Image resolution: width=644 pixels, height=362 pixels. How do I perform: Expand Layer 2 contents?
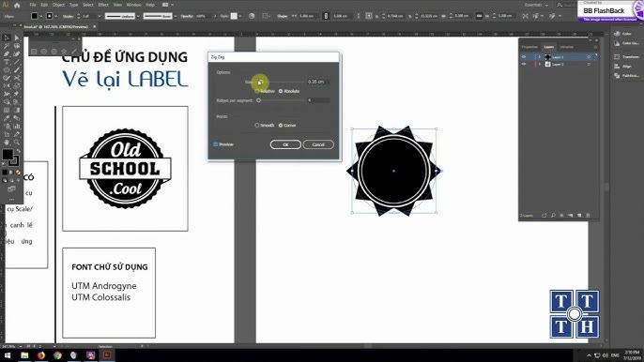point(540,64)
